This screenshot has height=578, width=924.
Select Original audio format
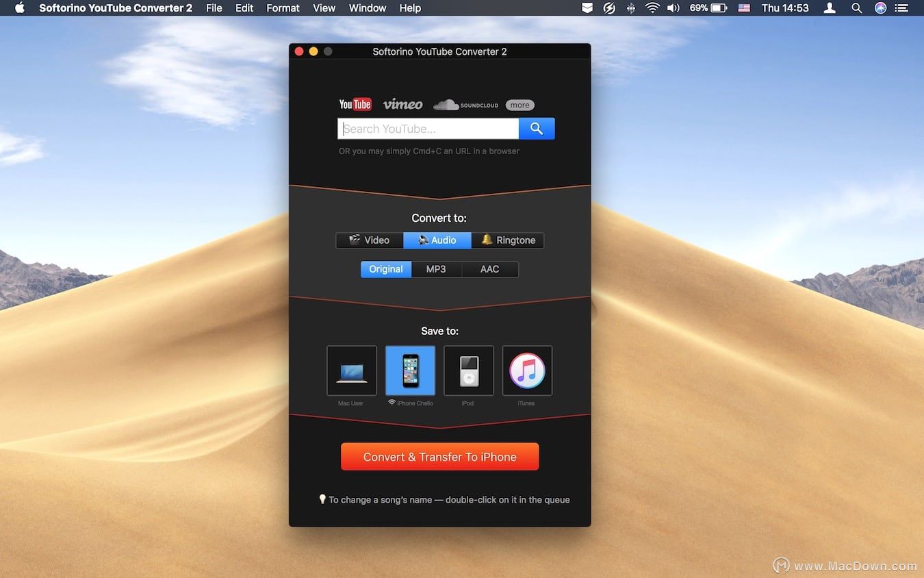click(386, 269)
